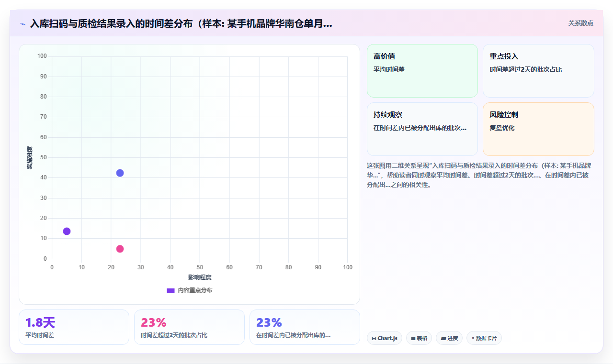Click the pink scatter point near 5

pos(120,249)
